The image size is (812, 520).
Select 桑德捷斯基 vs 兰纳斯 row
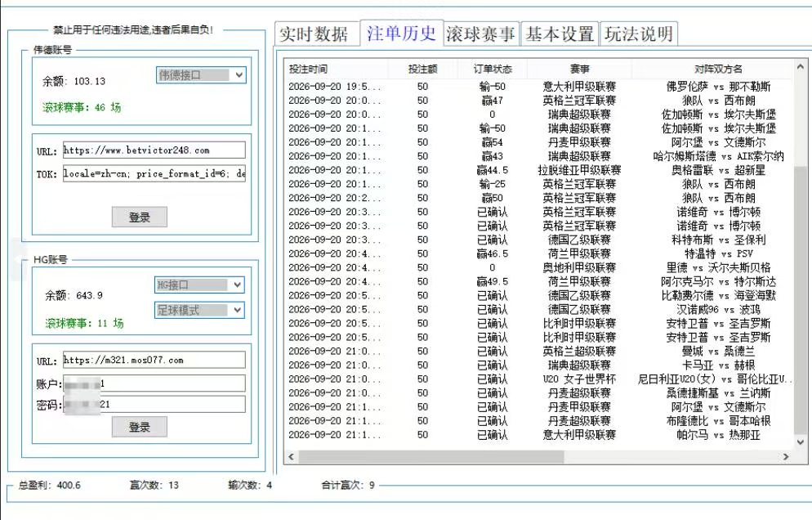pyautogui.click(x=538, y=393)
